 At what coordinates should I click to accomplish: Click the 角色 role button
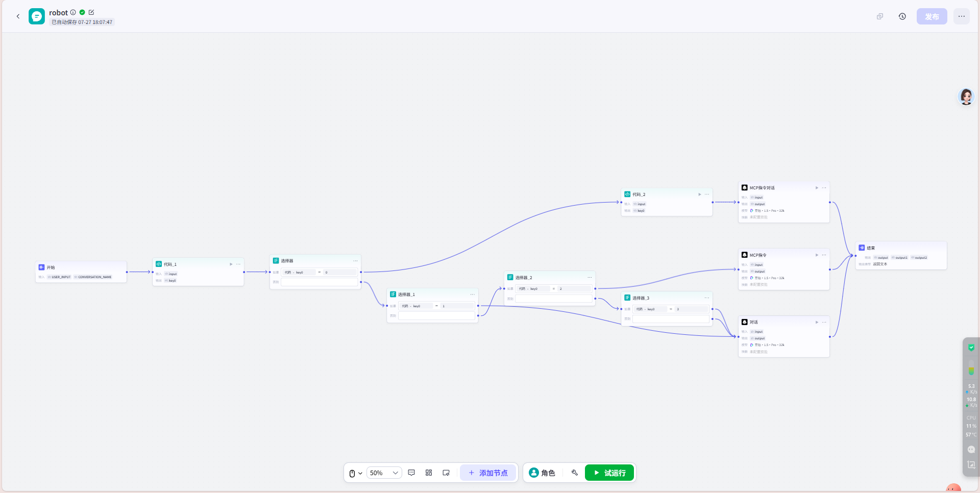click(542, 473)
